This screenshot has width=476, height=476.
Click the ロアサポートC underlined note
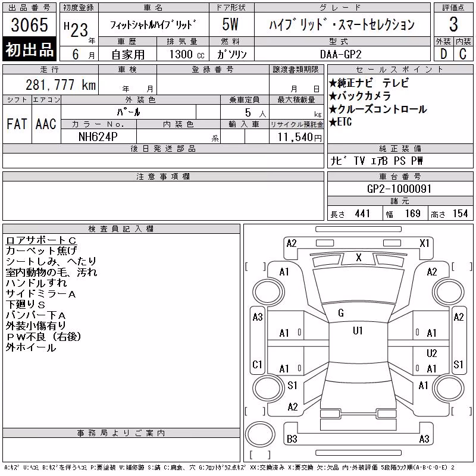[41, 240]
